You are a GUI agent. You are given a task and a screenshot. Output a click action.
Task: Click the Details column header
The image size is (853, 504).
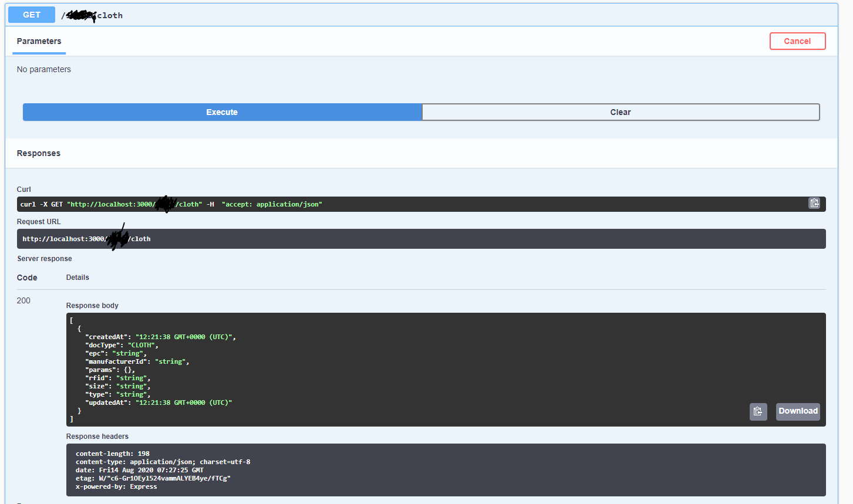[77, 278]
